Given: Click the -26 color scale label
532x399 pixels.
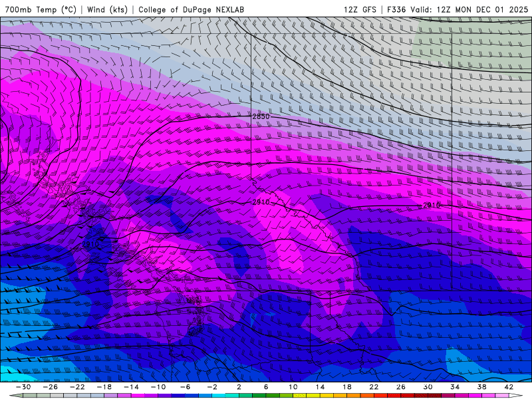Looking at the screenshot, I should [x=51, y=387].
